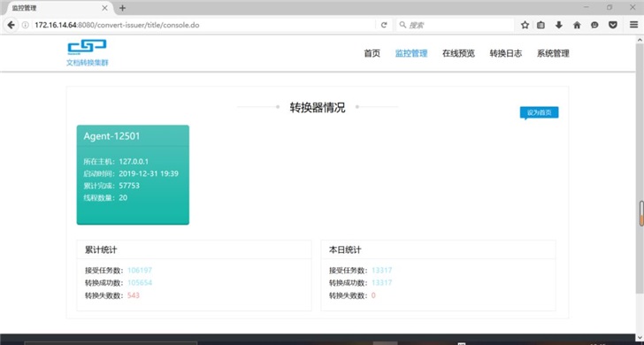Click start time 2019-12-31 19:39
Image resolution: width=644 pixels, height=345 pixels.
[x=149, y=173]
